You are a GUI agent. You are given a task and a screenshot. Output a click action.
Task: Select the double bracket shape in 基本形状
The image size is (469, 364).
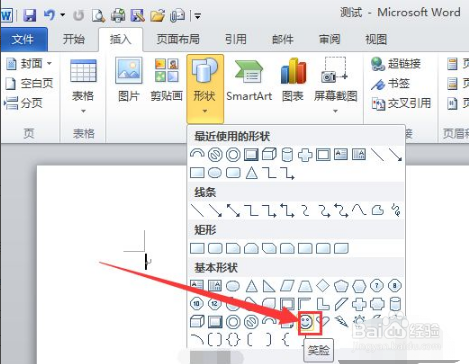(x=215, y=340)
